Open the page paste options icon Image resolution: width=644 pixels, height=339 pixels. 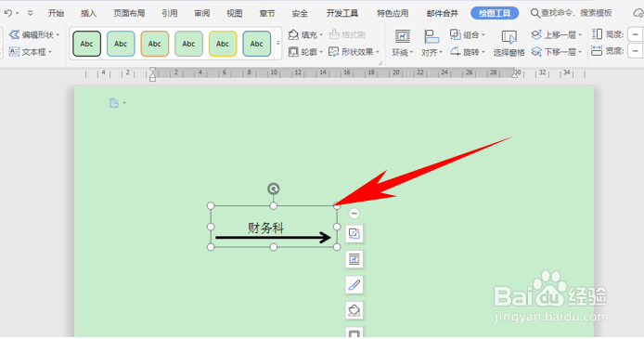(114, 103)
